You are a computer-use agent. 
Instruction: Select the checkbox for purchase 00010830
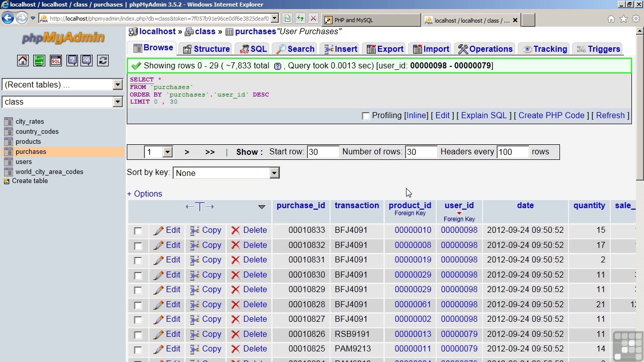pyautogui.click(x=138, y=276)
